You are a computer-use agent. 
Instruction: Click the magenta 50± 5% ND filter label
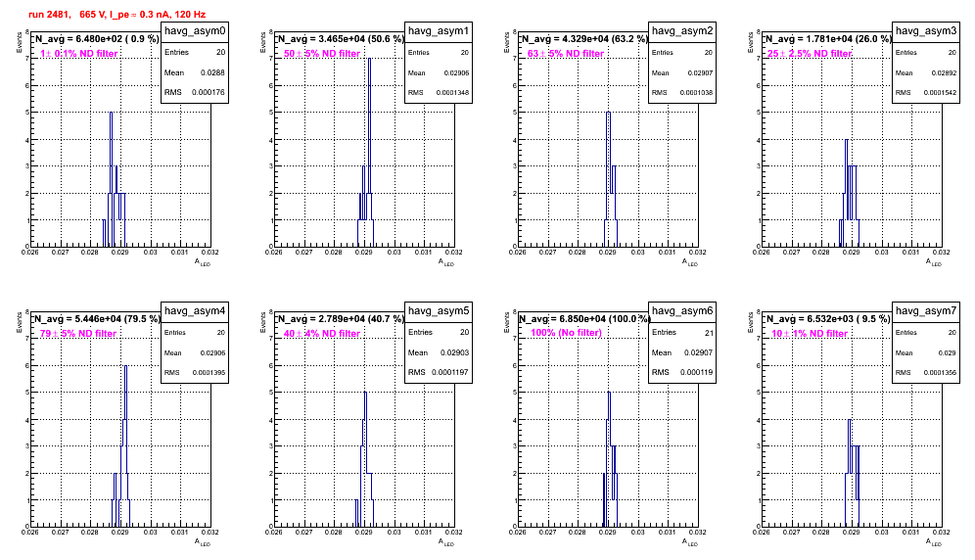tap(322, 54)
